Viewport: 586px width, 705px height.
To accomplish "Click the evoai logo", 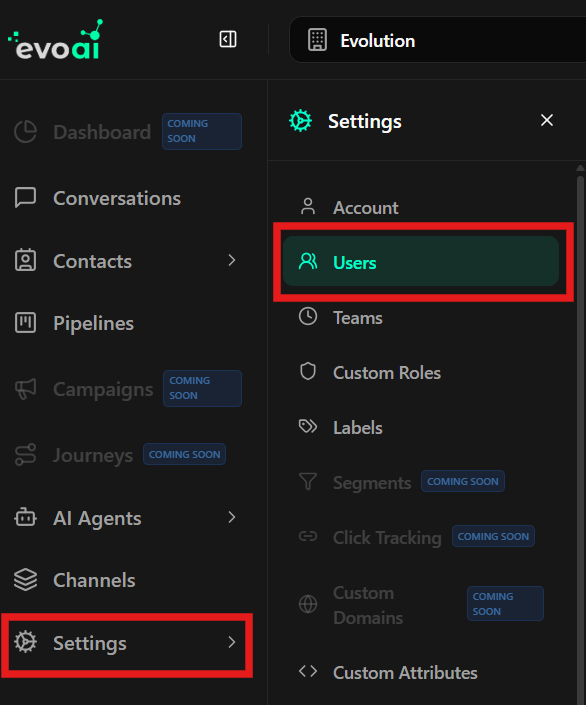I will (x=56, y=40).
